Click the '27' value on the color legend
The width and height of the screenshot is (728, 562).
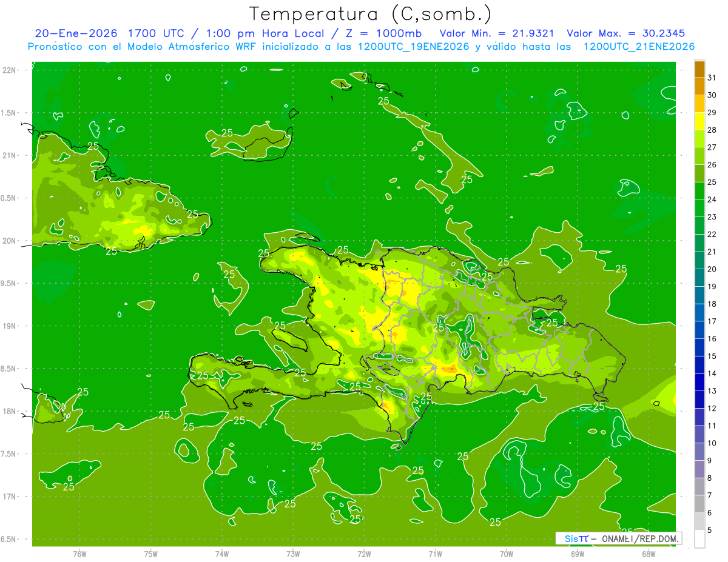[x=712, y=147]
